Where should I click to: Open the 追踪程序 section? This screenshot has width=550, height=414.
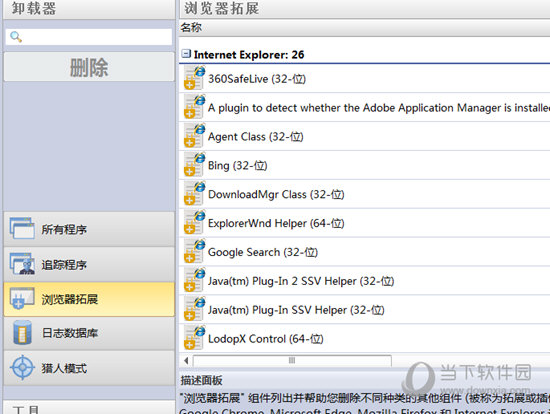pos(89,264)
